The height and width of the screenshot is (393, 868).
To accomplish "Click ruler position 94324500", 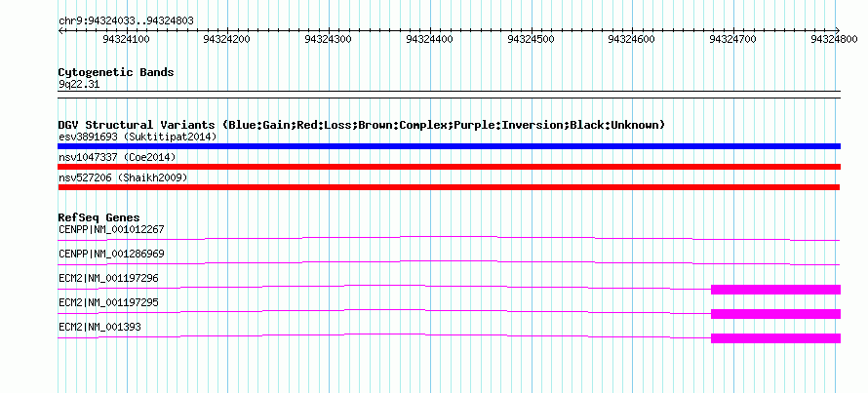I will click(x=531, y=39).
